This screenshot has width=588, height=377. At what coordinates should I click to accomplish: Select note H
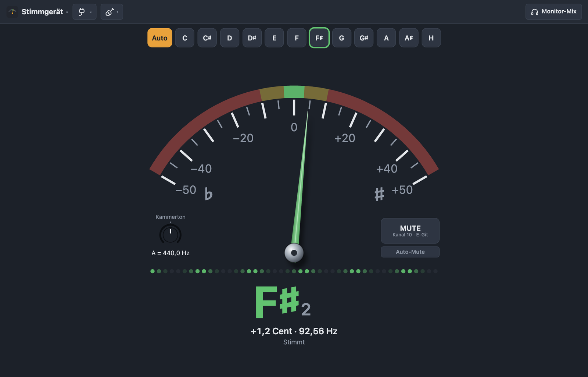coord(431,38)
